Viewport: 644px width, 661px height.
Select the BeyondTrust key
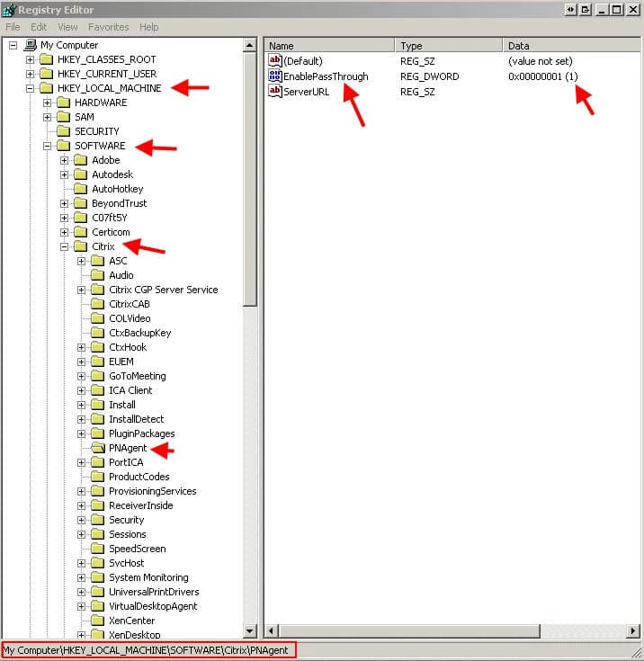(120, 203)
